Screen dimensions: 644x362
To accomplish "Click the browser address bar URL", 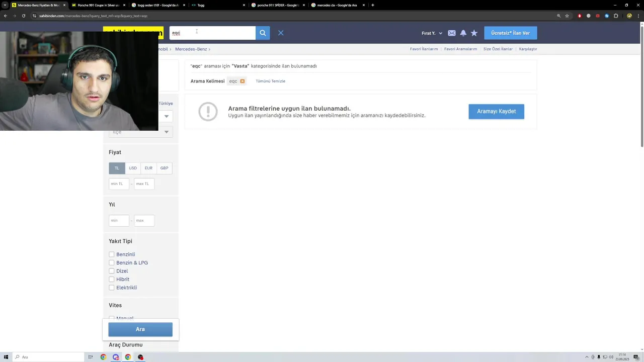I will point(94,16).
